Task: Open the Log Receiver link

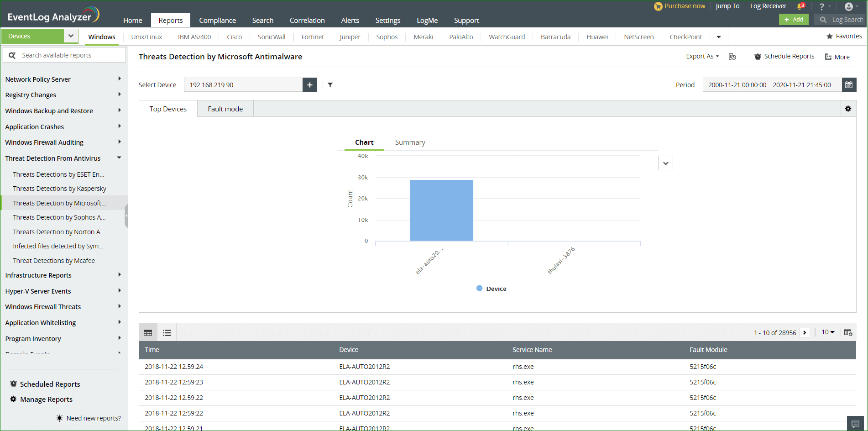Action: (768, 6)
